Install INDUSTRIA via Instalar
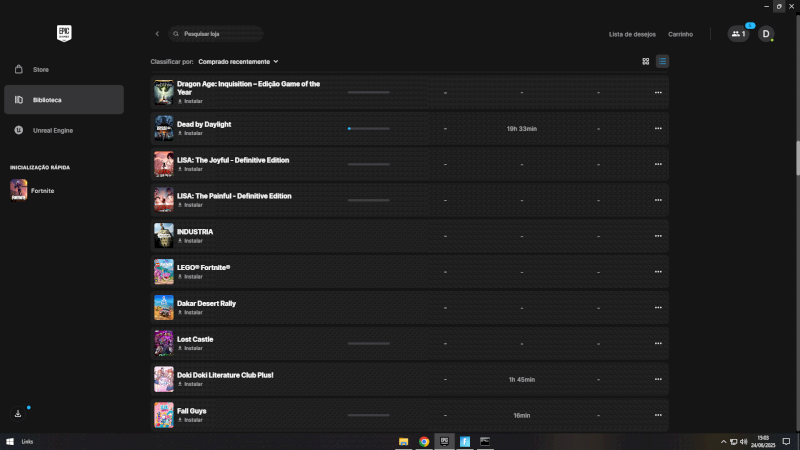The image size is (800, 450). 190,241
